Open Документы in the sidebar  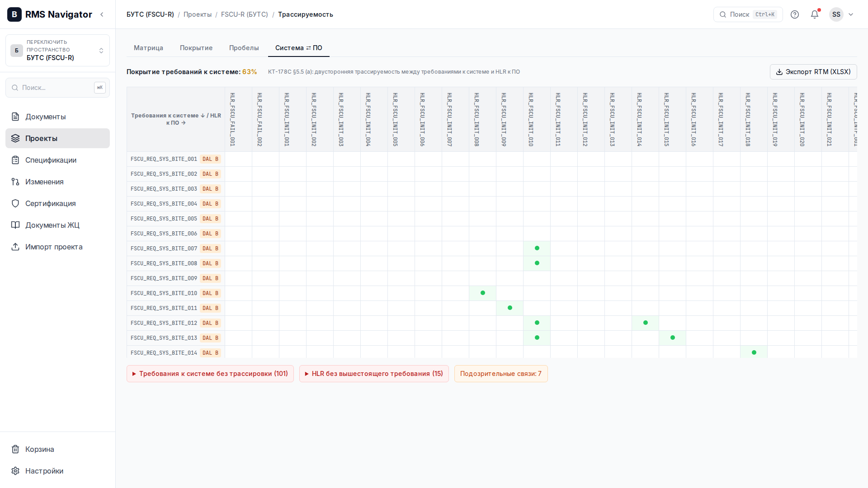coord(57,117)
